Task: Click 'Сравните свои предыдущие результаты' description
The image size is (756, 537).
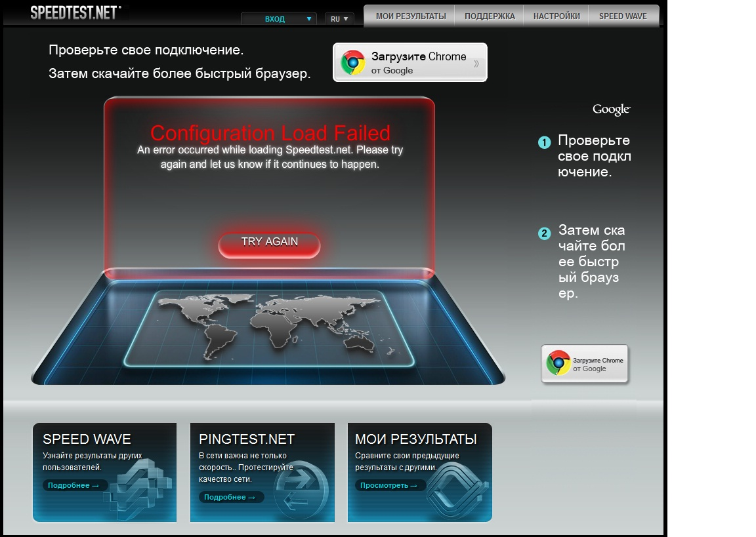Action: (407, 462)
